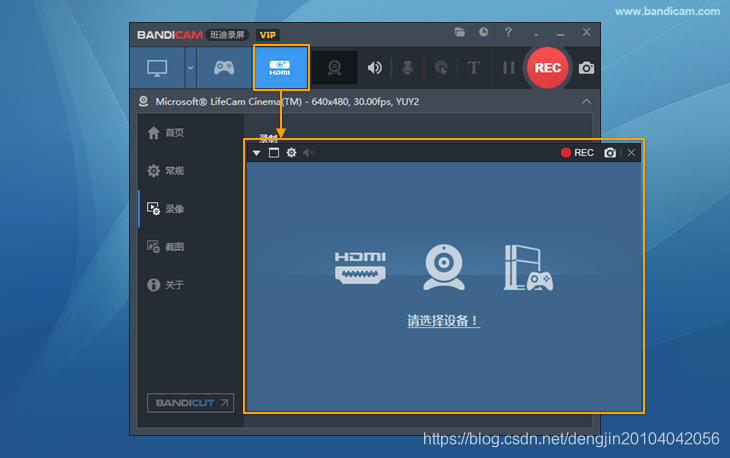Open device settings gear in preview window
The image size is (730, 458).
coord(291,153)
